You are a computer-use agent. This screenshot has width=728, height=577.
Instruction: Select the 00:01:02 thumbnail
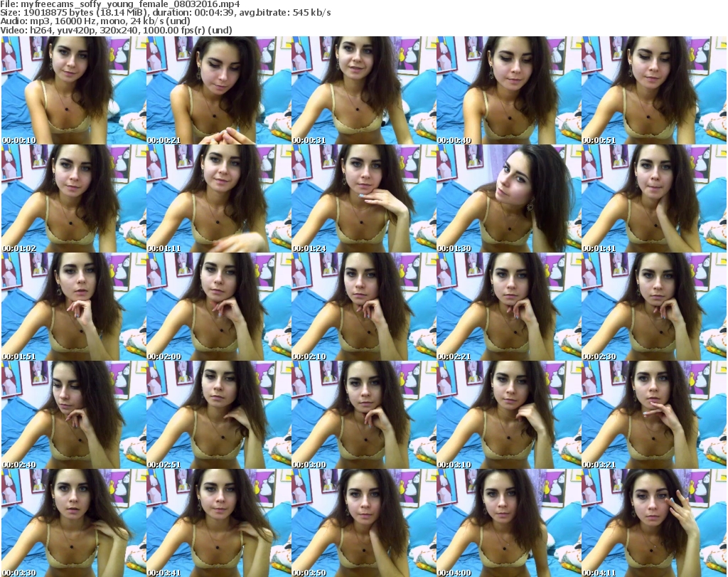[x=73, y=198]
